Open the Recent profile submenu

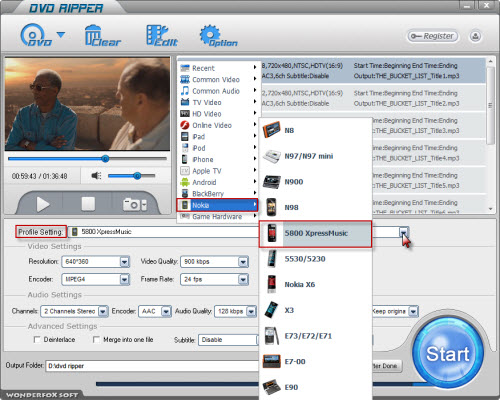point(218,68)
